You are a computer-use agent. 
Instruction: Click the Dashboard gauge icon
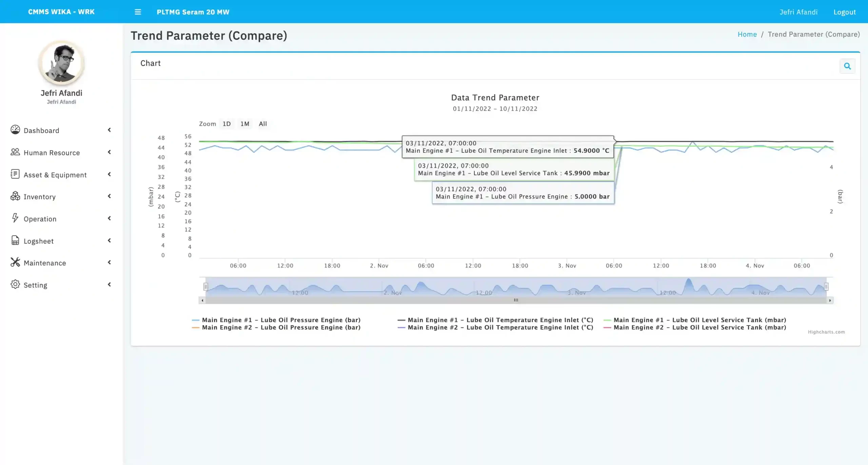15,130
